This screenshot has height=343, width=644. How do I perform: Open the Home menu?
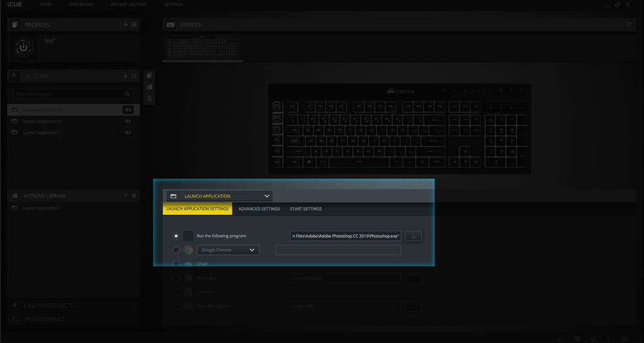click(x=46, y=5)
